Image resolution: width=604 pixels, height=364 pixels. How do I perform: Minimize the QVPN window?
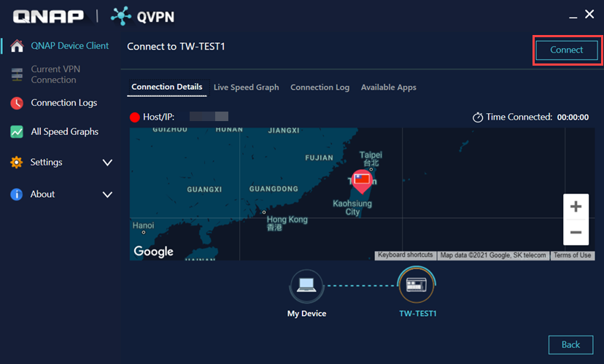pos(573,17)
